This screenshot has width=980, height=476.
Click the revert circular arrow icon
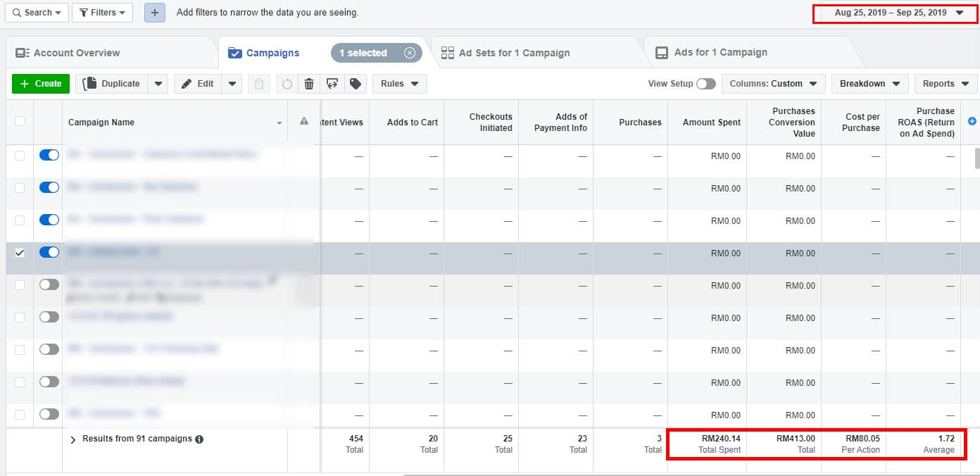coord(287,84)
